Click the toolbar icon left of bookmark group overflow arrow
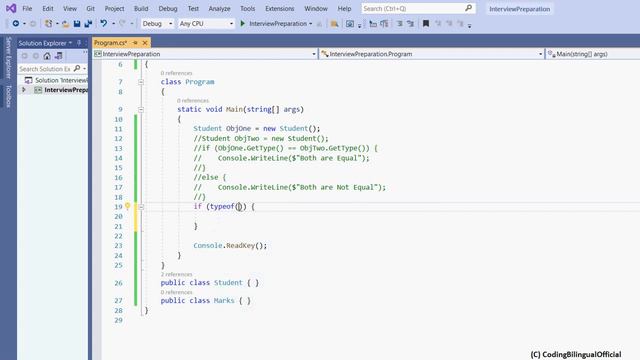This screenshot has height=360, width=640. pyautogui.click(x=460, y=24)
